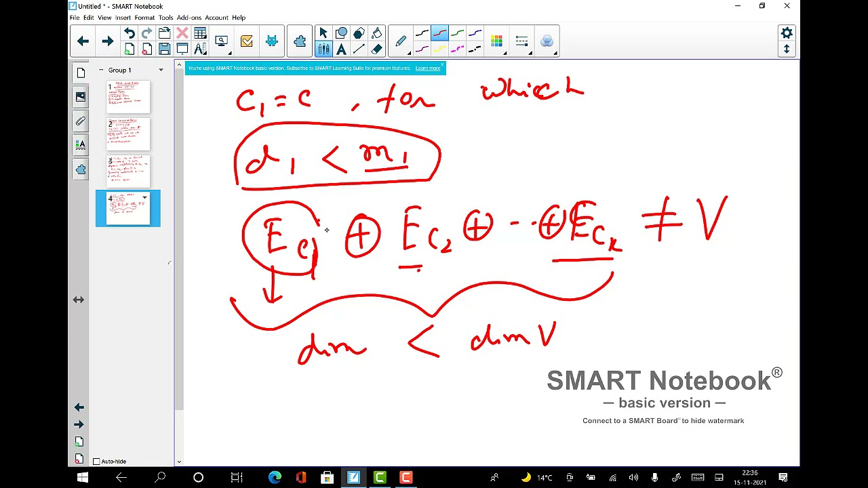Open measurement tools compass icon
The width and height of the screenshot is (868, 488).
(x=200, y=49)
